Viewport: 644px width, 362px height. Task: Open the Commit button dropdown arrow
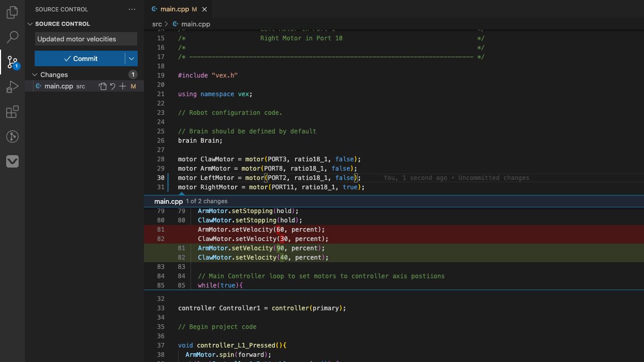(x=131, y=58)
